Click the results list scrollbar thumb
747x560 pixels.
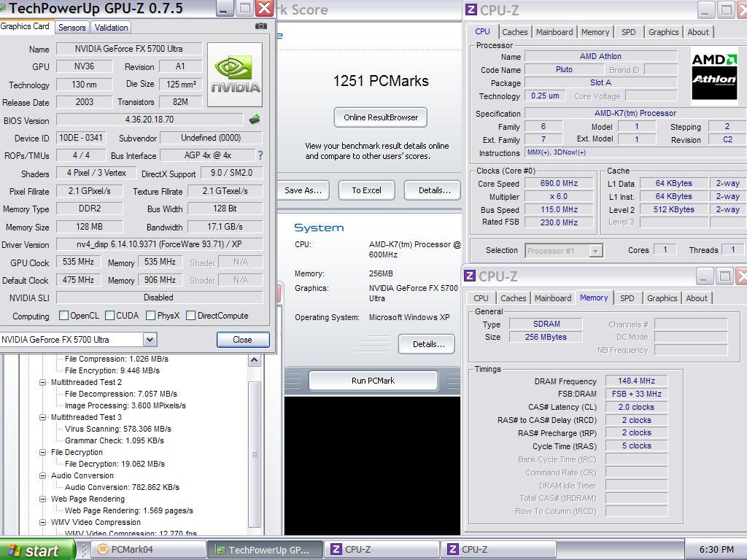pos(255,454)
